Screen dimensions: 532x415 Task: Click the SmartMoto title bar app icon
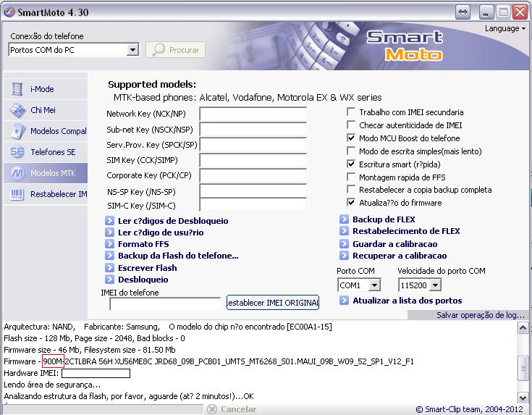[x=9, y=12]
